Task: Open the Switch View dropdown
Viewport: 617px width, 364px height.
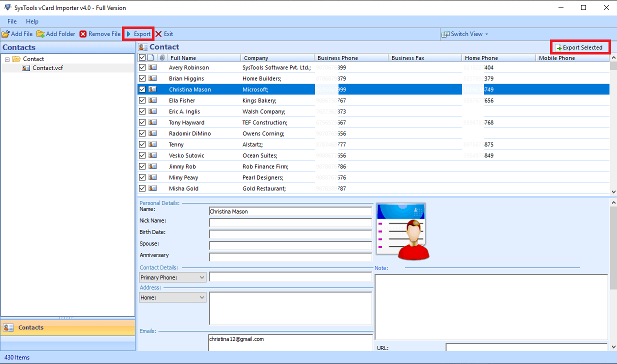Action: 465,34
